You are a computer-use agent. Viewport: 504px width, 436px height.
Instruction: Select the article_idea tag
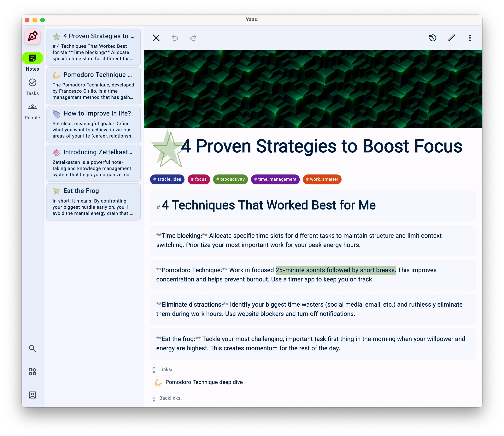[x=167, y=179]
